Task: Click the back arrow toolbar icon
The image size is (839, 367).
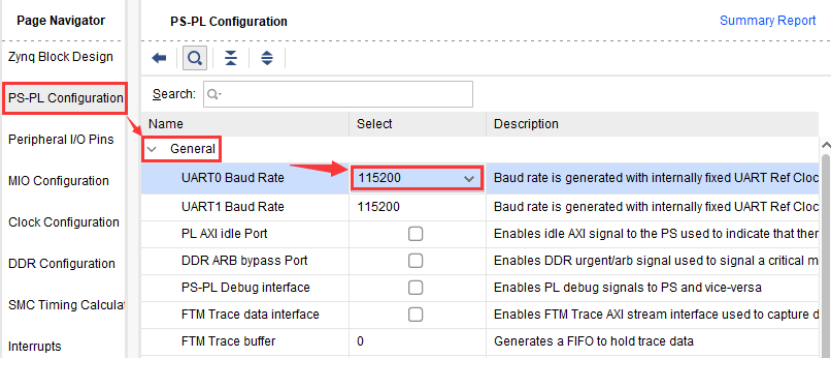Action: pyautogui.click(x=159, y=58)
